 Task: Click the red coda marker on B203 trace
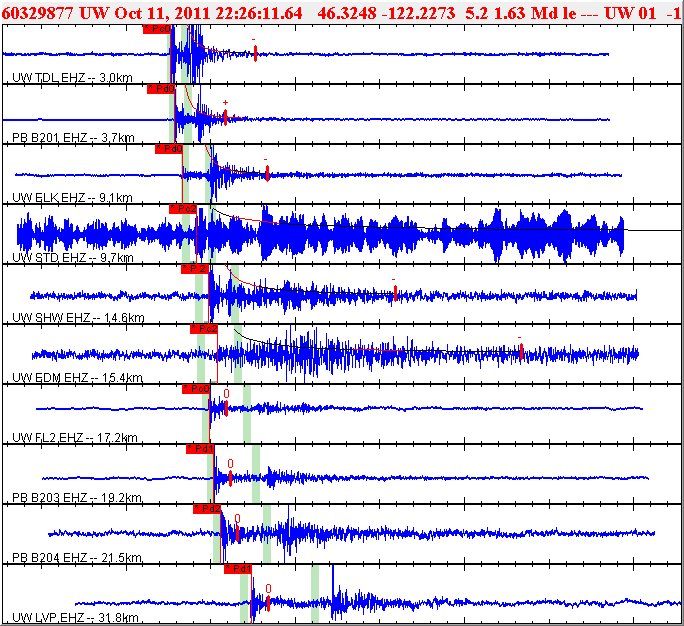point(230,479)
